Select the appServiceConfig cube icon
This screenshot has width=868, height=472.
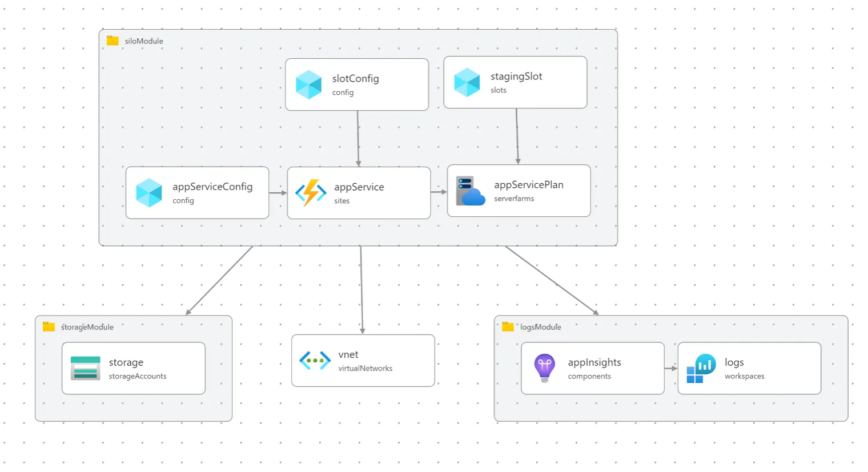[x=149, y=193]
